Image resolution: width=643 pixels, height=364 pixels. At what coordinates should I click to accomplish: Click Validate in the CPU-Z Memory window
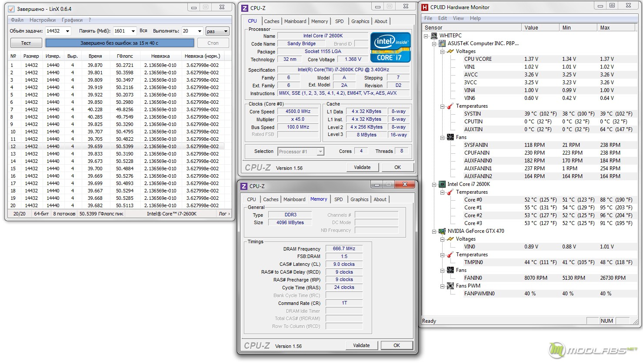[x=362, y=345]
